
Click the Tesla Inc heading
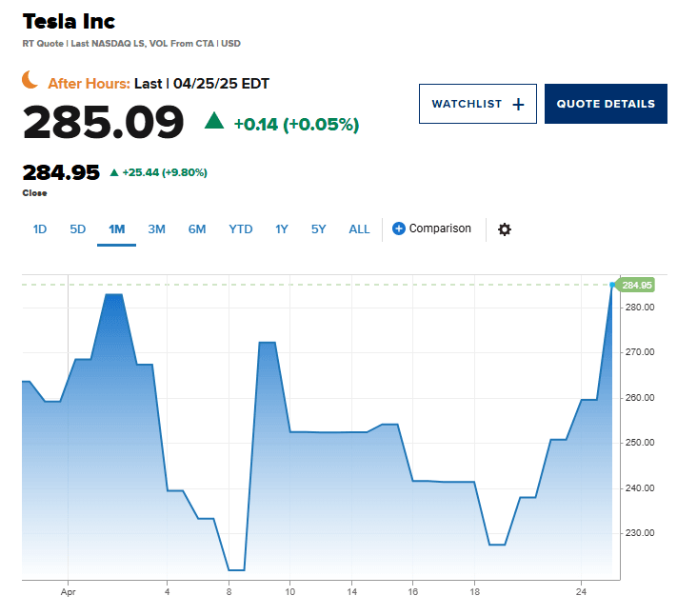pyautogui.click(x=69, y=21)
